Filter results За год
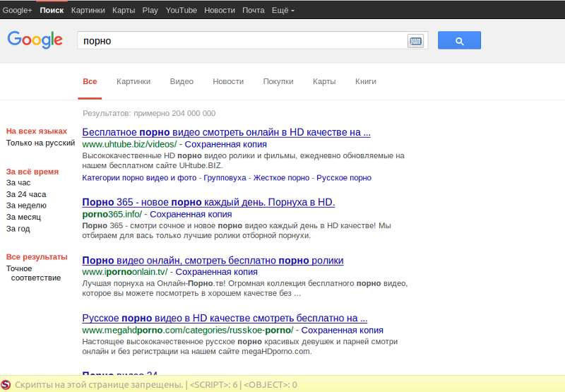The image size is (565, 392). click(x=18, y=229)
